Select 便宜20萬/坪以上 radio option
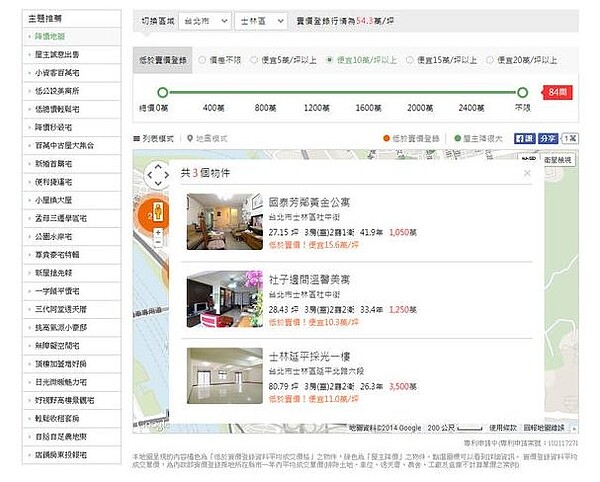 pos(490,60)
